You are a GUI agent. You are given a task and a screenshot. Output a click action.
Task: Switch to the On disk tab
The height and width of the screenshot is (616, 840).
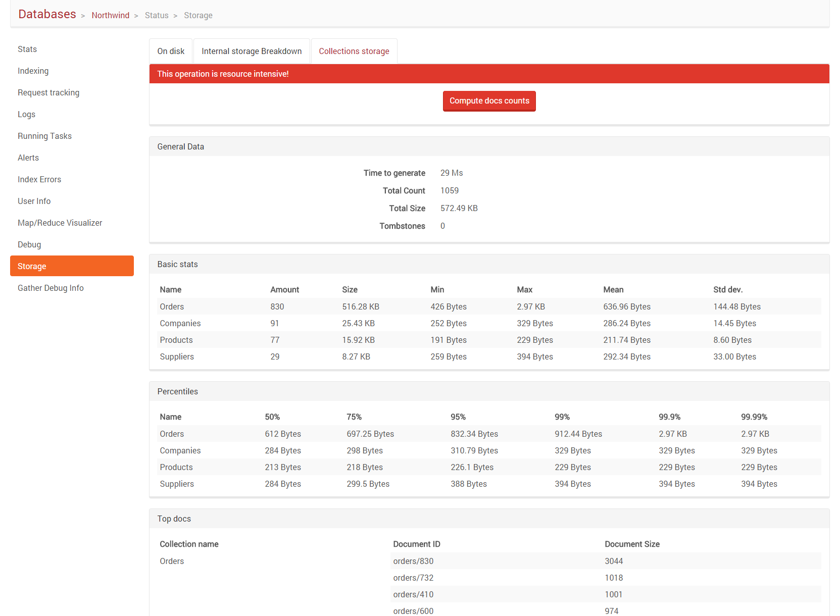pyautogui.click(x=171, y=51)
